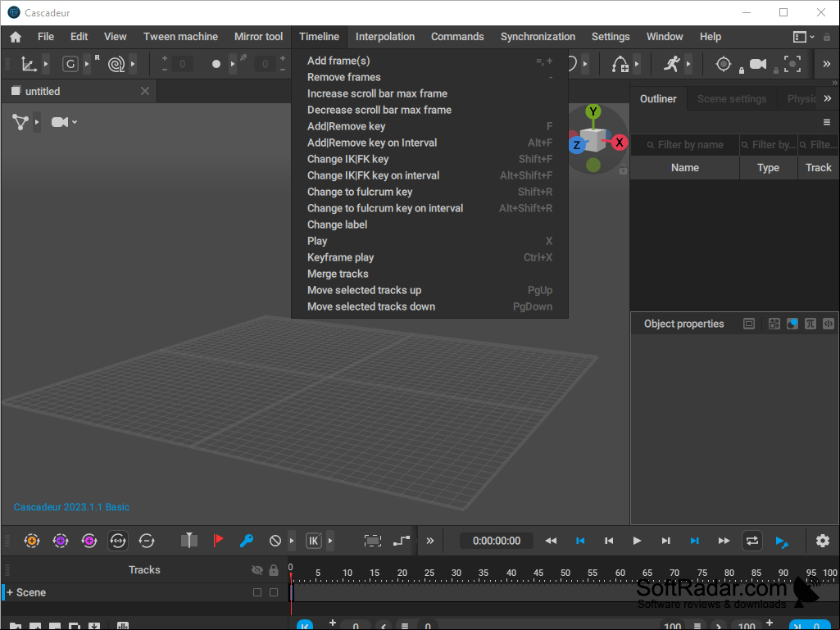840x630 pixels.
Task: Show more tabs in Outliner panel
Action: click(828, 98)
